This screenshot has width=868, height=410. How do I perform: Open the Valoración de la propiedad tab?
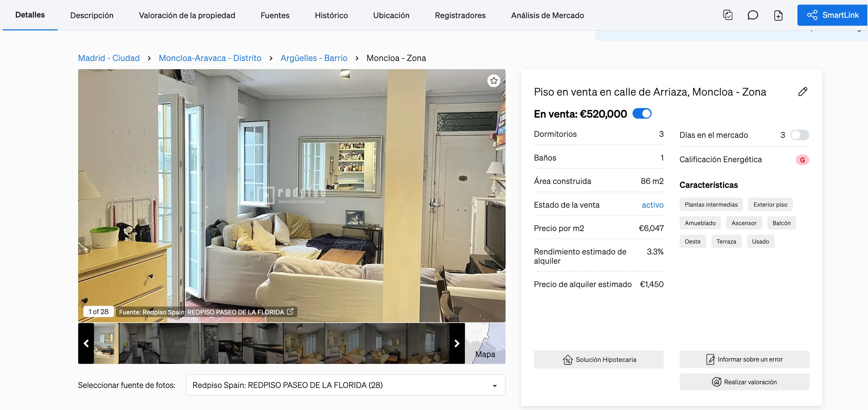[187, 15]
